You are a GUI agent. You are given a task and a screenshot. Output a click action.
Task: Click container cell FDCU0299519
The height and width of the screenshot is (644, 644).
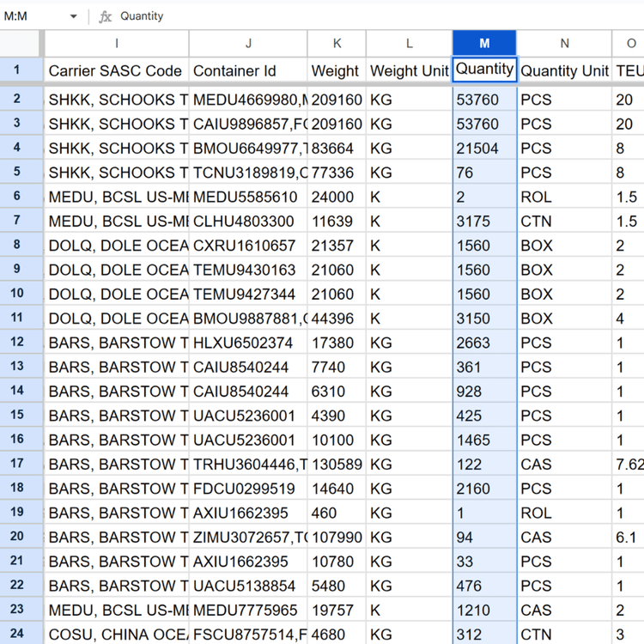(x=248, y=488)
